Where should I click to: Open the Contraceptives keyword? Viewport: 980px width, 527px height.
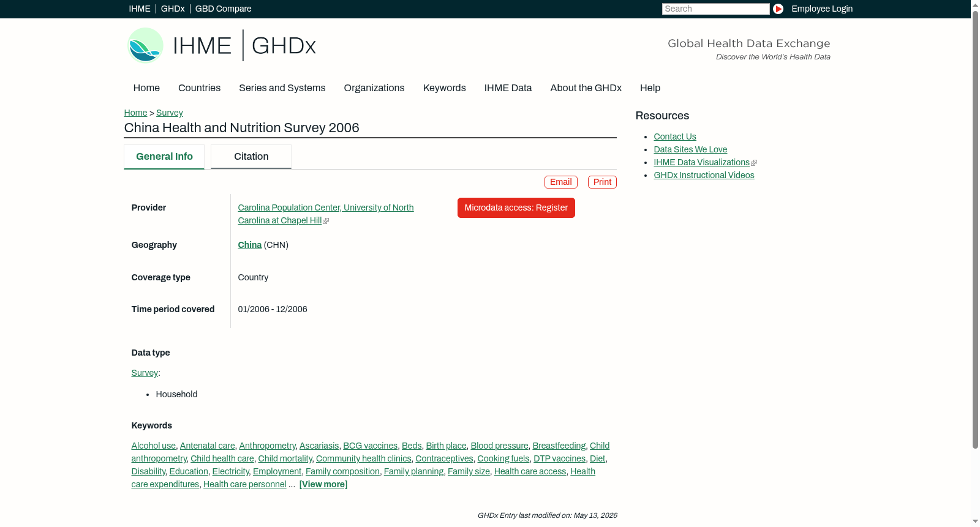click(445, 458)
